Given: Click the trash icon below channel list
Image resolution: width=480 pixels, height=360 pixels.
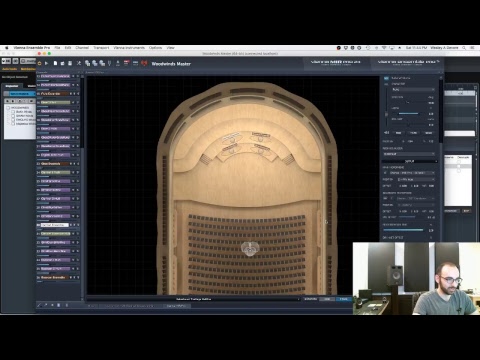Looking at the screenshot, I should [x=59, y=305].
